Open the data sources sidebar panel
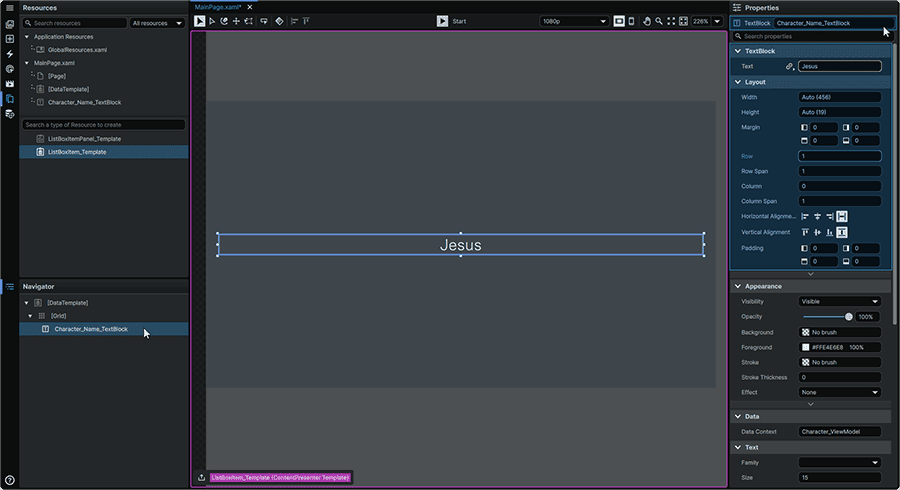This screenshot has height=490, width=900. pos(10,114)
